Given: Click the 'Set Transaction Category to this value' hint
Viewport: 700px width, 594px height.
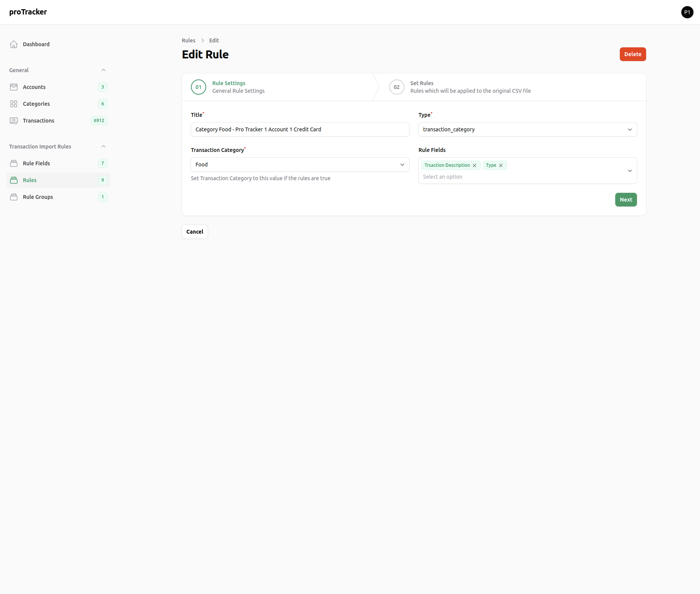Looking at the screenshot, I should click(x=260, y=178).
